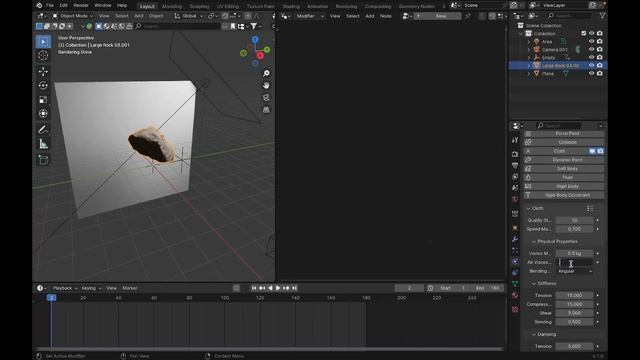This screenshot has width=640, height=360.
Task: Open the Material properties tab icon
Action: (x=515, y=295)
